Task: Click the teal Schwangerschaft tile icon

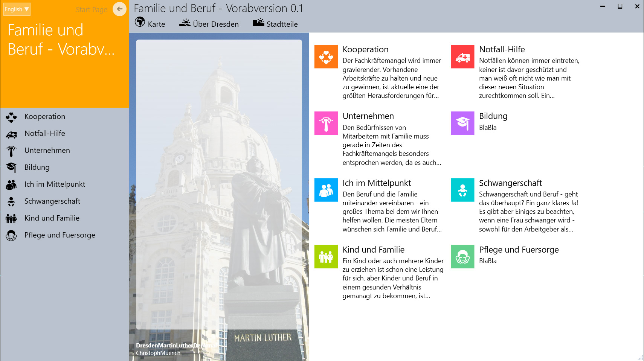Action: (x=462, y=190)
